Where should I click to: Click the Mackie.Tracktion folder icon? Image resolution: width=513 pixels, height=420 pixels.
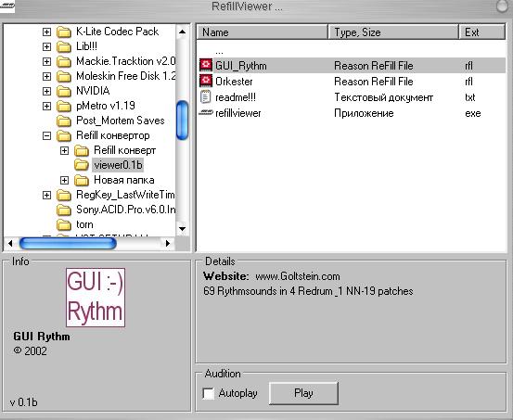pos(64,62)
